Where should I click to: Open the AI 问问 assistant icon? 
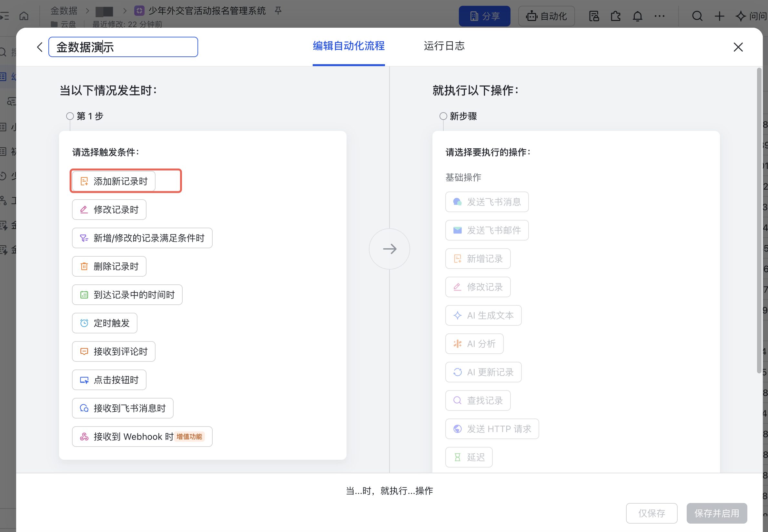pos(751,16)
